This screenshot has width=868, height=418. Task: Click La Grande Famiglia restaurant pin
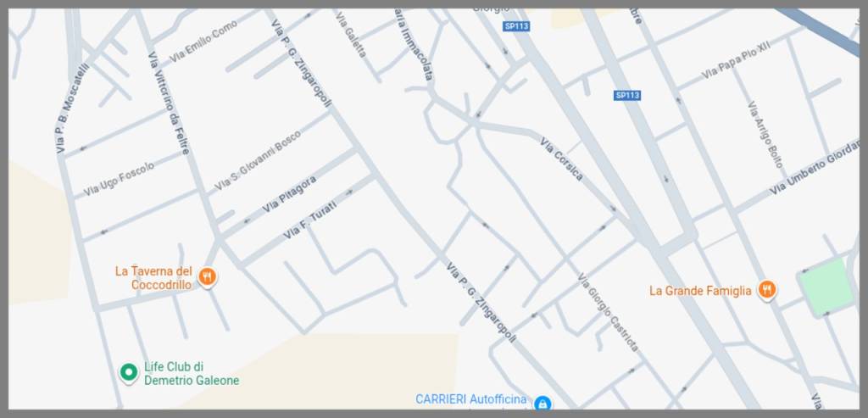766,290
